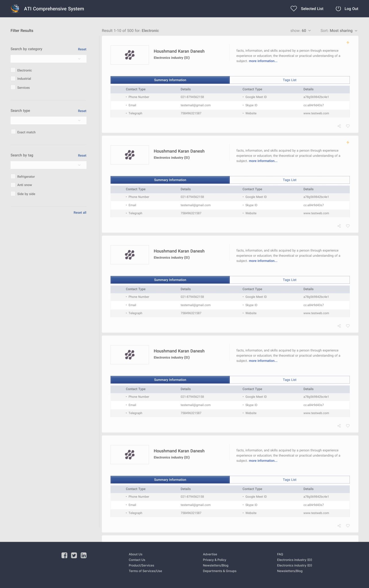Click the Log Out power icon
This screenshot has width=369, height=588.
pos(338,9)
